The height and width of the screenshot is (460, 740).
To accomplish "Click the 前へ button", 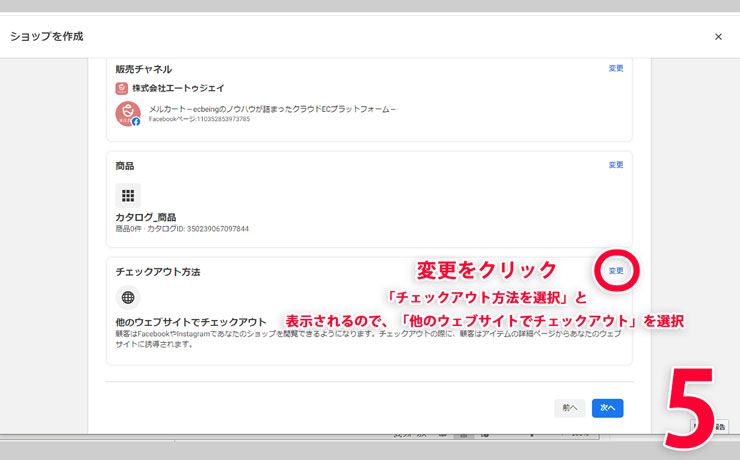I will pyautogui.click(x=570, y=408).
